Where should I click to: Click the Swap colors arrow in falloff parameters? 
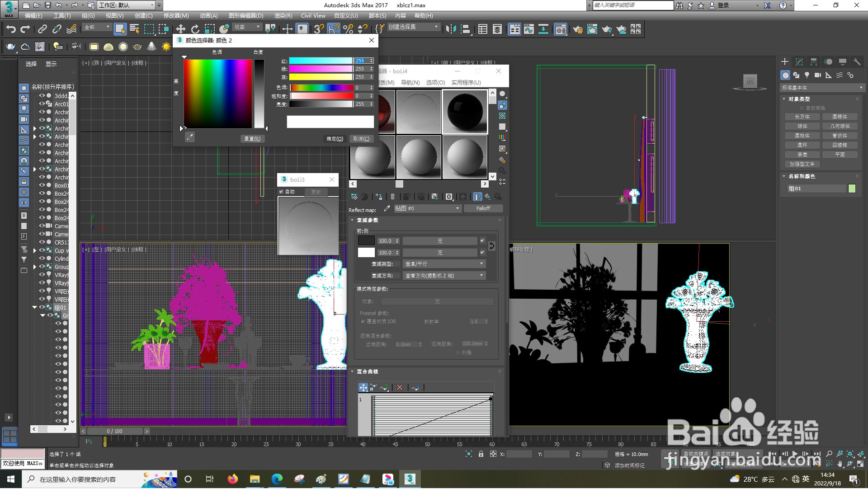coord(492,246)
